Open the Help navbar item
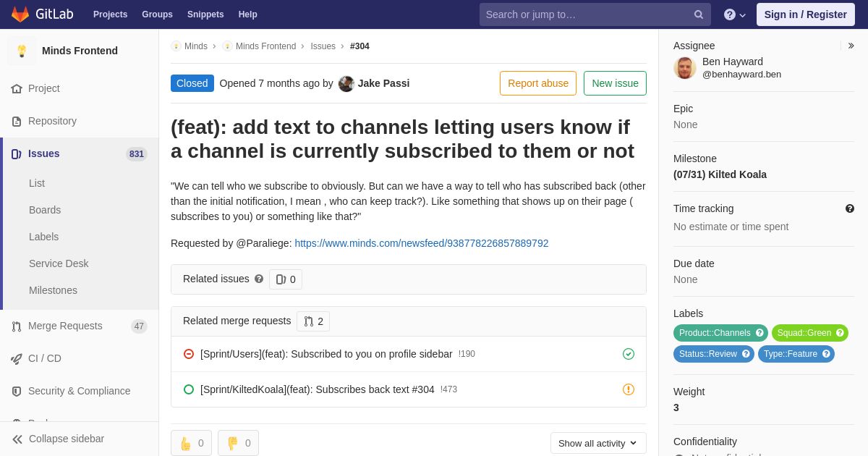Image resolution: width=868 pixels, height=456 pixels. click(248, 14)
